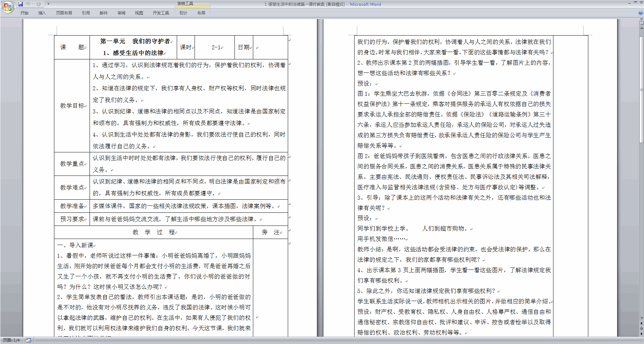Click the text 课前与爸爸妈妈交流交流
The image size is (644, 344).
tap(126, 219)
